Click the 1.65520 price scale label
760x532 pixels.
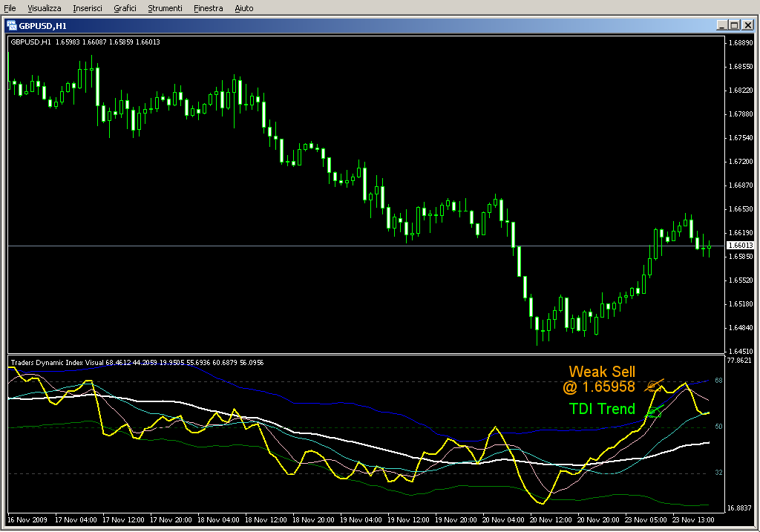coord(741,280)
